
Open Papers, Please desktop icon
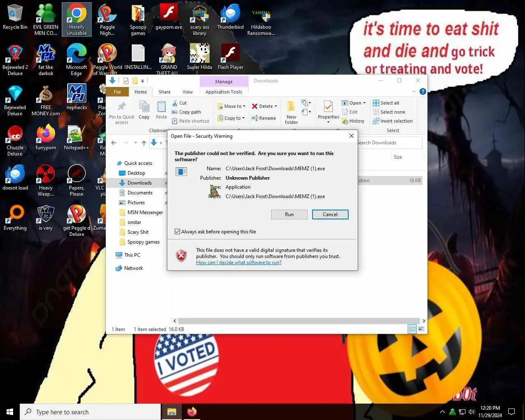[77, 180]
